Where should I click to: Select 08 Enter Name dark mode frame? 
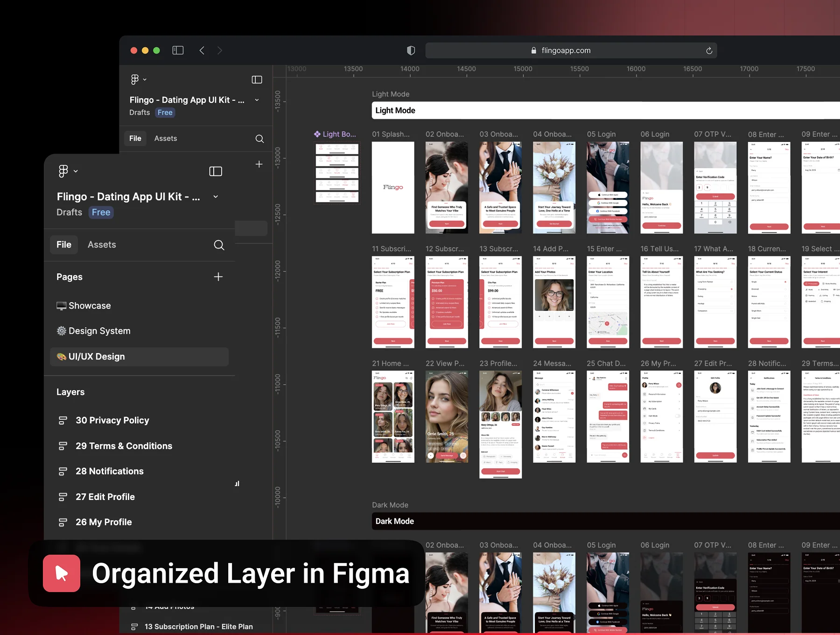(x=769, y=593)
